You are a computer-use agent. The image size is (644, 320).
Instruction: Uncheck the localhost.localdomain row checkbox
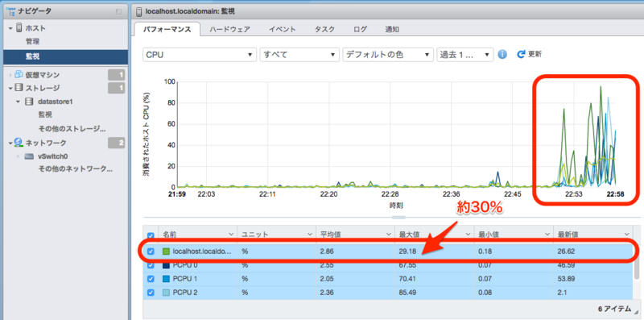tap(151, 251)
